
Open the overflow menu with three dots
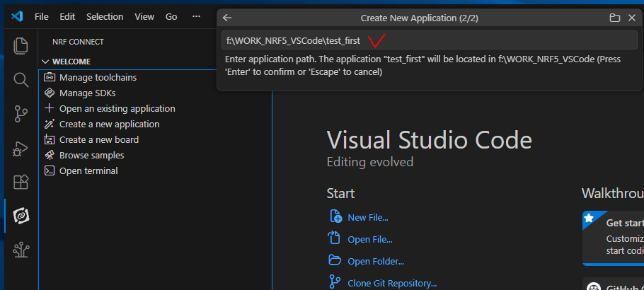coord(196,17)
